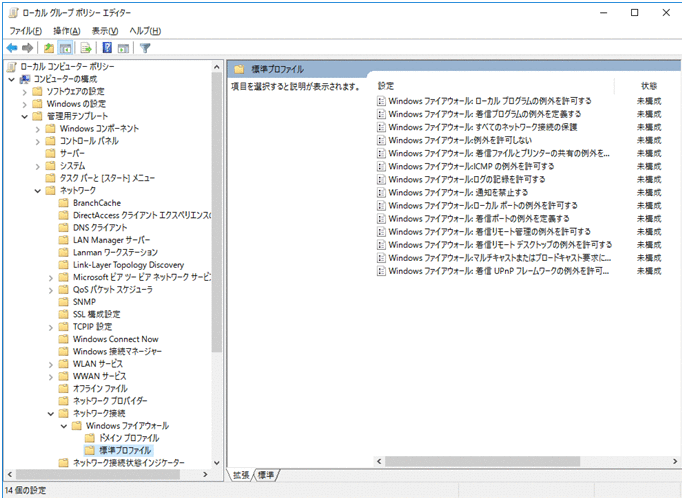Collapse the 管理用テンプレート node
The height and width of the screenshot is (503, 685).
click(x=24, y=116)
